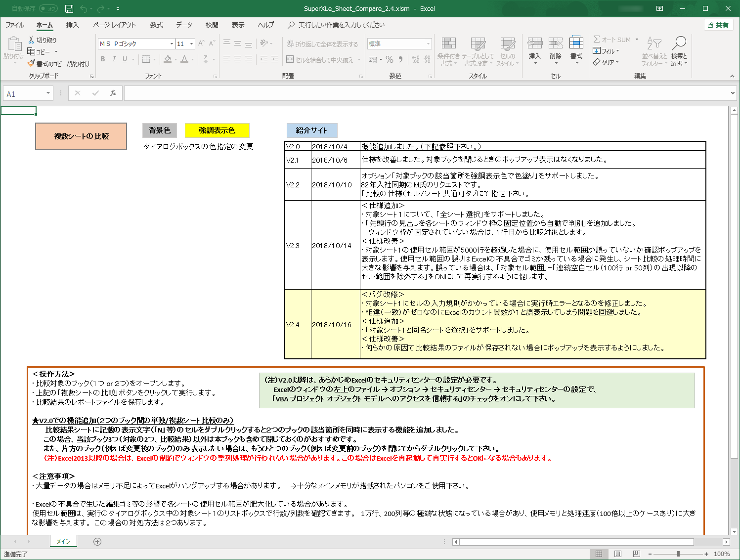Click the comma style icon

(x=400, y=59)
